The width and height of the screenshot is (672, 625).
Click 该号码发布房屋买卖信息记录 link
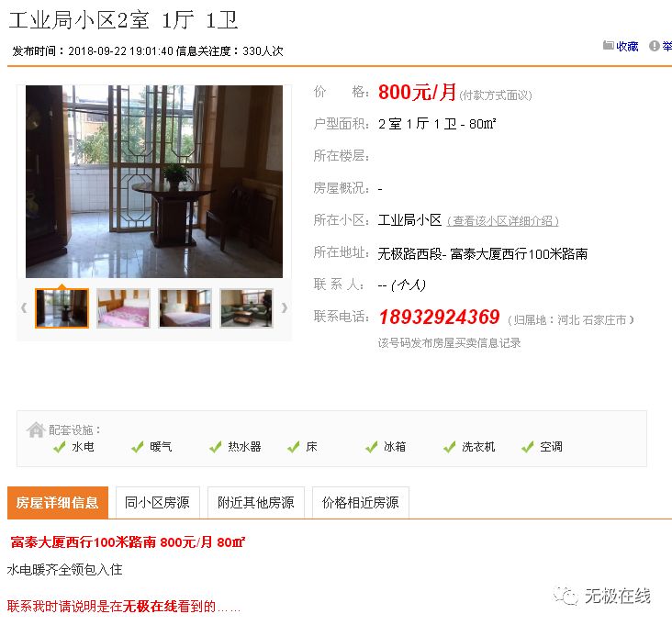[x=449, y=342]
